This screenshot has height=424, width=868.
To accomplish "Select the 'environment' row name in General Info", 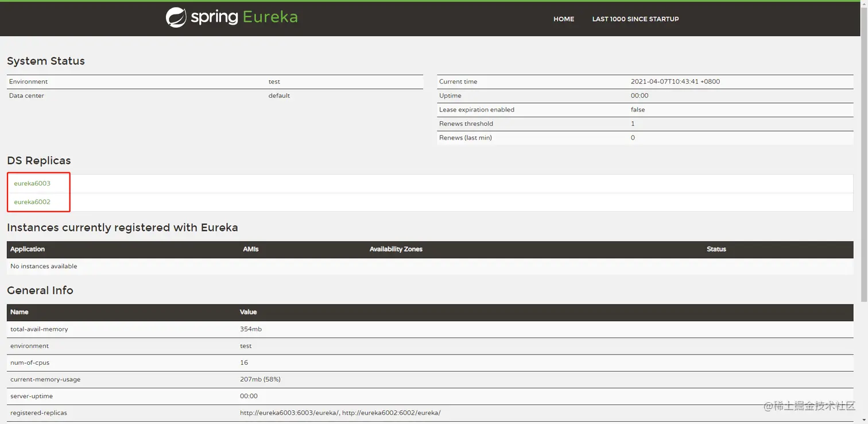I will click(x=29, y=346).
